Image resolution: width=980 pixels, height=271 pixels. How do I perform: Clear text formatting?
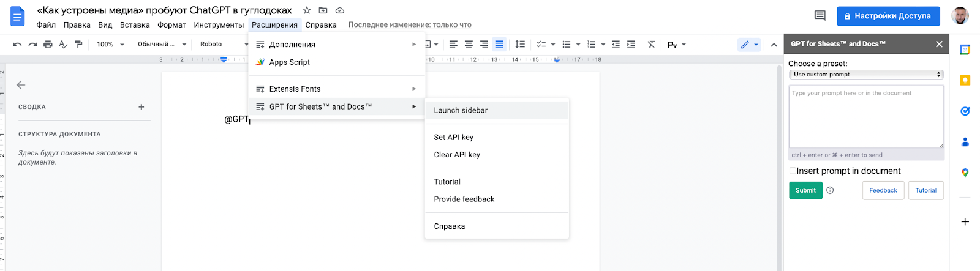tap(651, 45)
